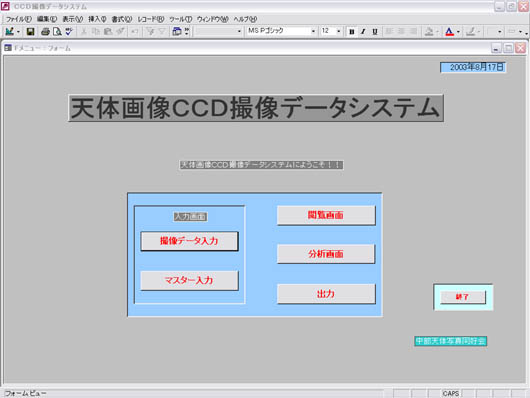Screen dimensions: 530x398
Task: Click the フォームビュー status bar text
Action: click(x=25, y=393)
